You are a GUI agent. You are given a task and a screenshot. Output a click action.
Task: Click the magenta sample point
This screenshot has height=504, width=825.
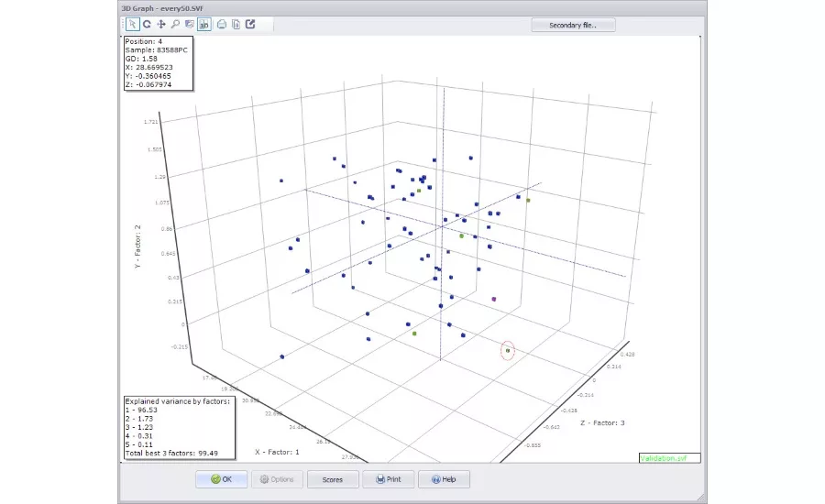(x=493, y=299)
